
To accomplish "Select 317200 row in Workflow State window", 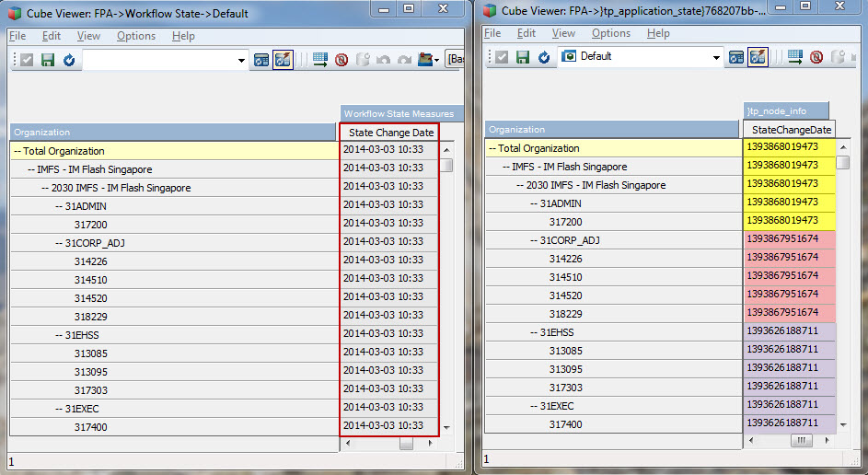I will point(174,225).
